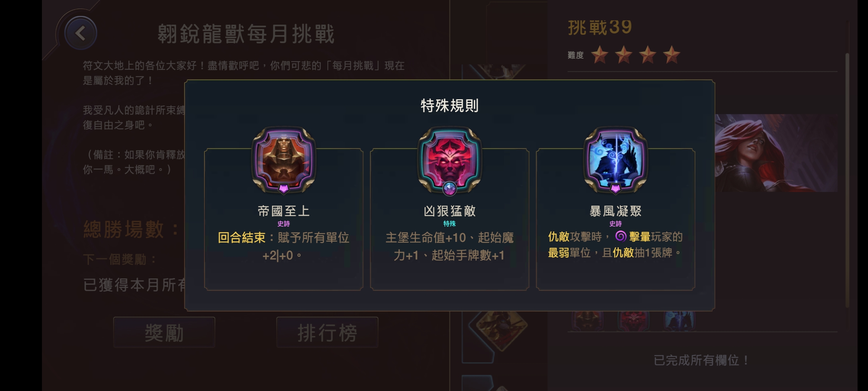Tap the small orange power thumbnail behind popup

(587, 320)
